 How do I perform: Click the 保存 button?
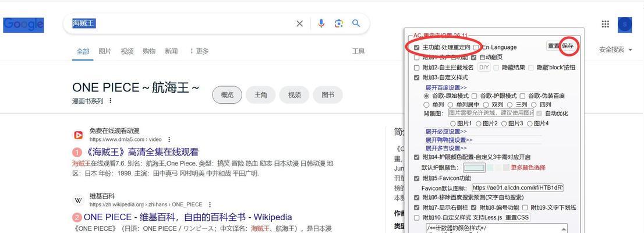coord(568,46)
